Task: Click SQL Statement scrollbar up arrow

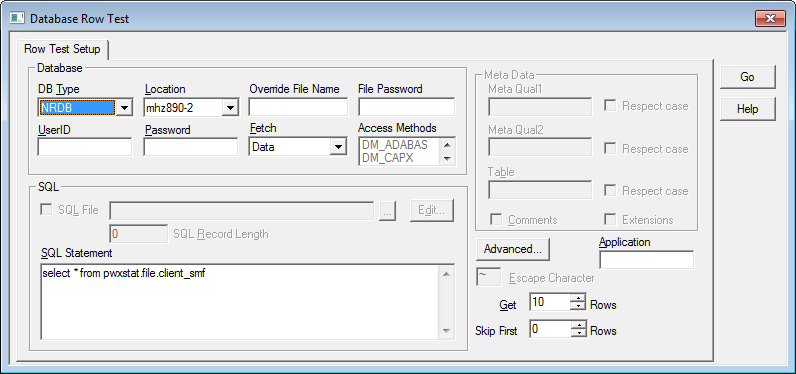Action: pos(446,275)
